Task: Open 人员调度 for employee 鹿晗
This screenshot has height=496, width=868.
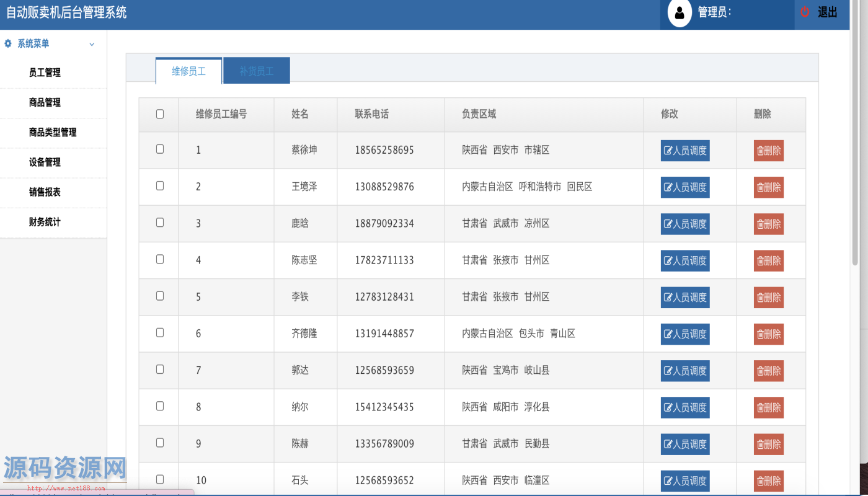Action: point(685,224)
